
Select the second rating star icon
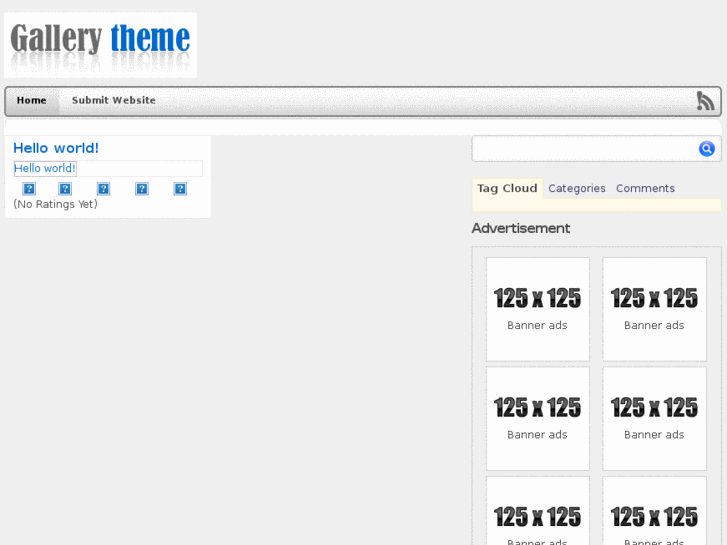click(65, 189)
